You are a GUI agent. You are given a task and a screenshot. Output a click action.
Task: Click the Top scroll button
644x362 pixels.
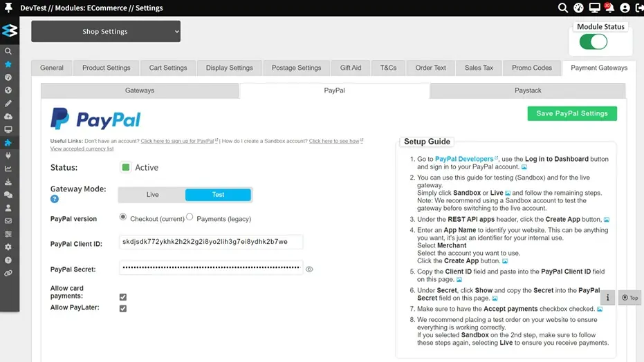tap(629, 298)
